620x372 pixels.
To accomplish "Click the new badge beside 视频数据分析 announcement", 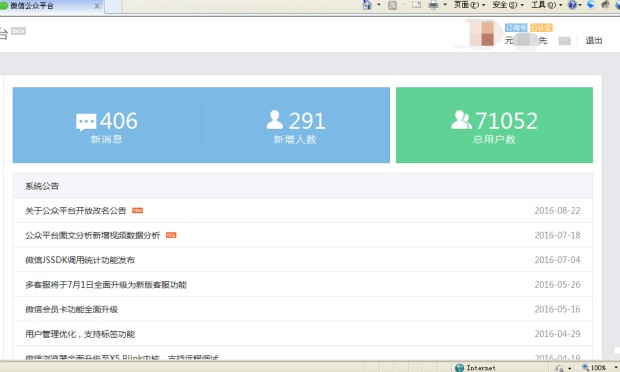I will (x=171, y=235).
